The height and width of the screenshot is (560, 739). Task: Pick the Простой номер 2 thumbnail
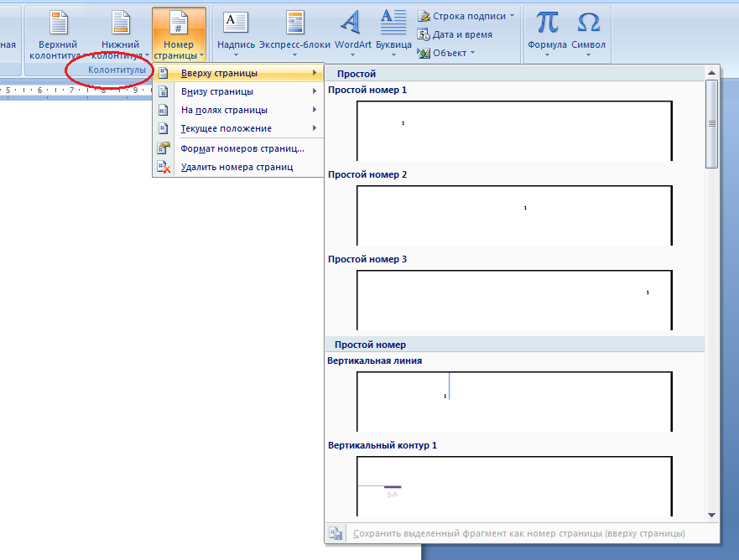[514, 215]
